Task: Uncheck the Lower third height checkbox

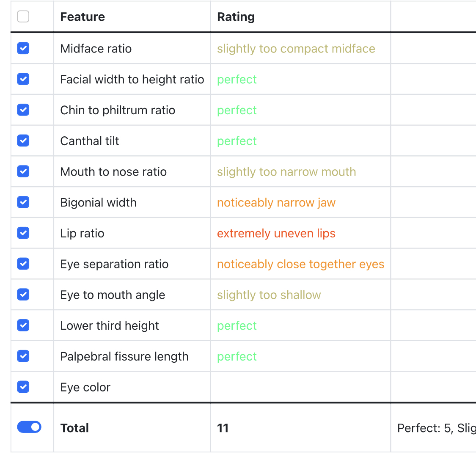Action: point(23,325)
